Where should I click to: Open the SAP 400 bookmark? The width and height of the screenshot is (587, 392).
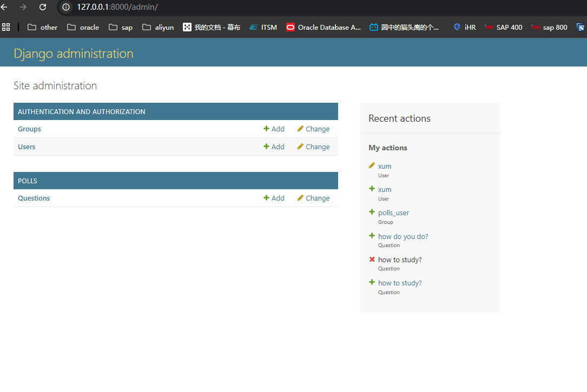click(503, 27)
